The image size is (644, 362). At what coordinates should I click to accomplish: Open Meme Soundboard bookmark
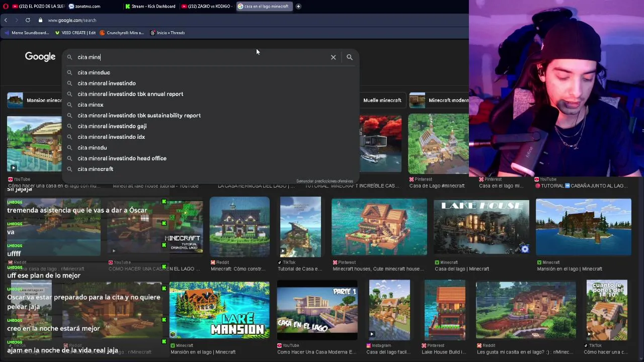click(x=27, y=33)
